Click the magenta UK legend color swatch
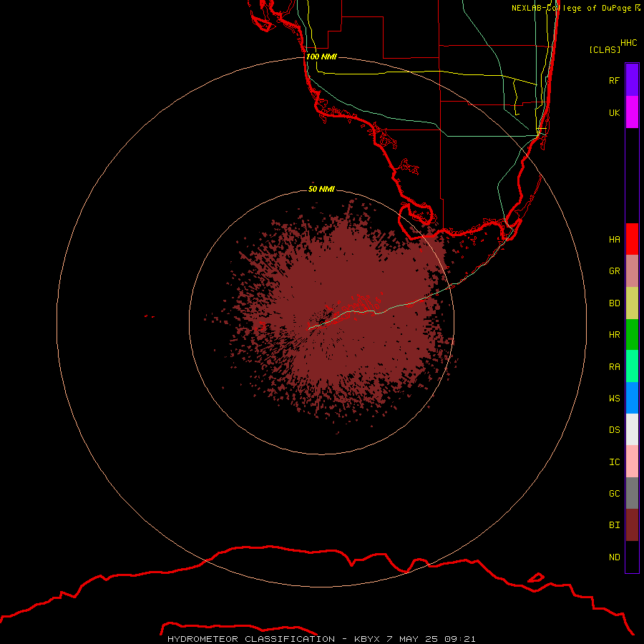Screen dimensions: 644x644 [632, 112]
